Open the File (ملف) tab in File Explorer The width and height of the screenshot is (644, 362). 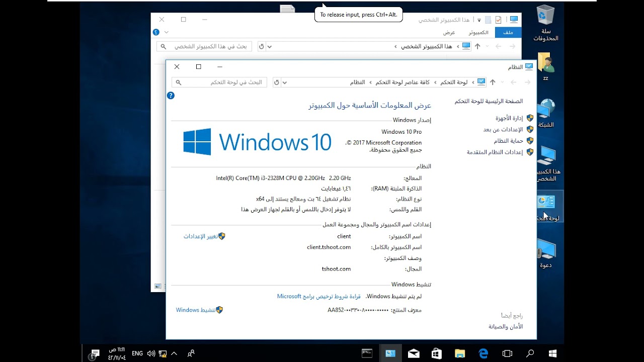(508, 32)
